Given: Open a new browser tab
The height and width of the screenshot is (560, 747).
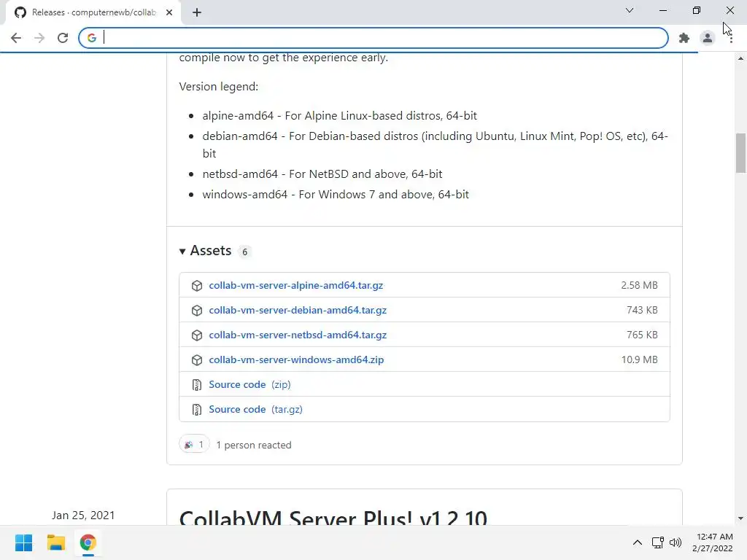Looking at the screenshot, I should coord(197,12).
